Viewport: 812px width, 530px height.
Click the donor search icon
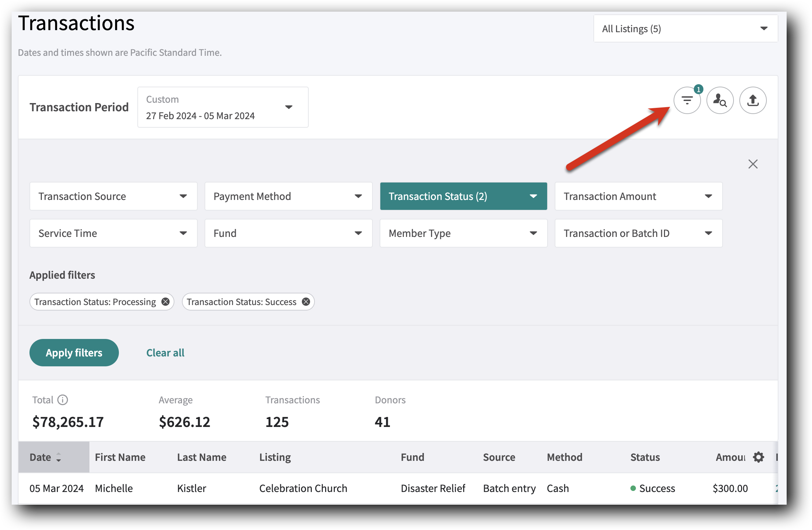point(720,100)
